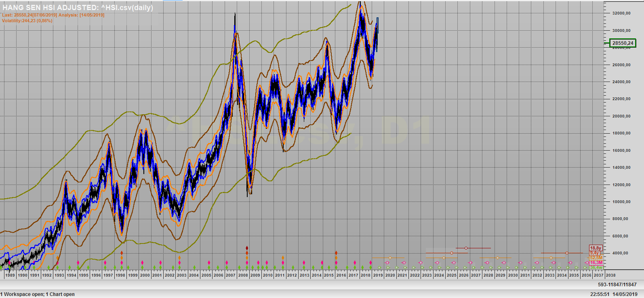This screenshot has height=298, width=644.
Task: Click the 2019 year label
Action: [x=378, y=275]
